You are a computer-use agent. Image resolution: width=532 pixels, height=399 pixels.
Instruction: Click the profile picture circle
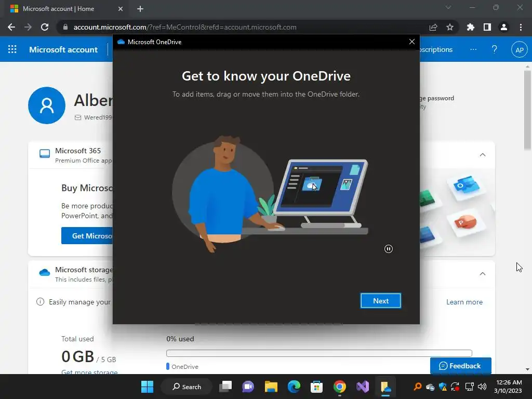(x=46, y=105)
